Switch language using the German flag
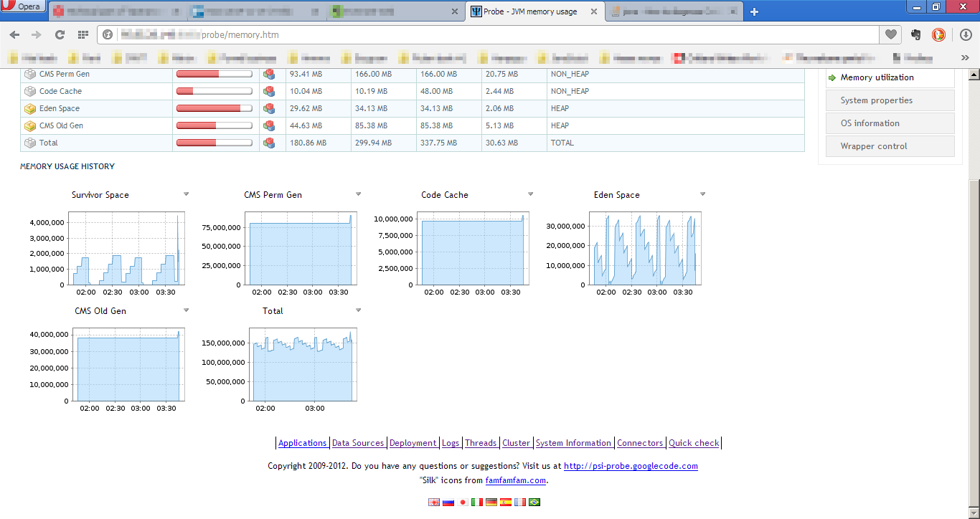 [x=491, y=503]
